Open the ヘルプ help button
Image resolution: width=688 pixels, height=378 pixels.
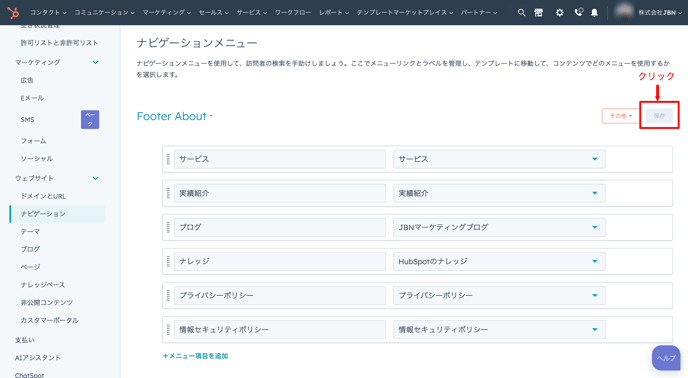[x=666, y=358]
